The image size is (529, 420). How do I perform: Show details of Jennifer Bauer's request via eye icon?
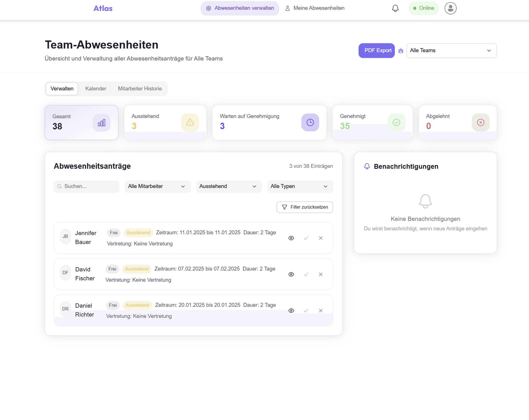pyautogui.click(x=291, y=238)
